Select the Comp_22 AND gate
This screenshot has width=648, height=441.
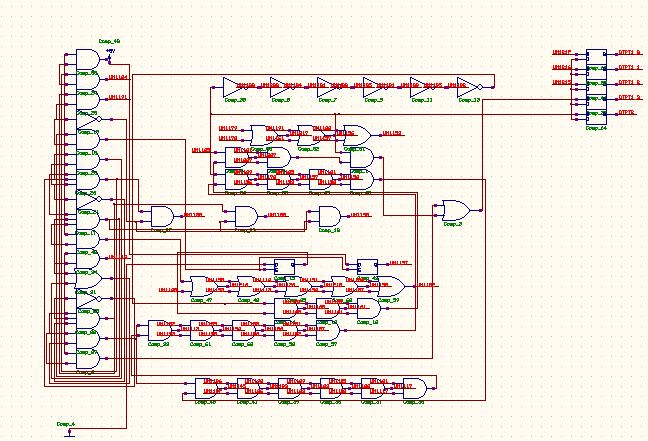point(160,330)
